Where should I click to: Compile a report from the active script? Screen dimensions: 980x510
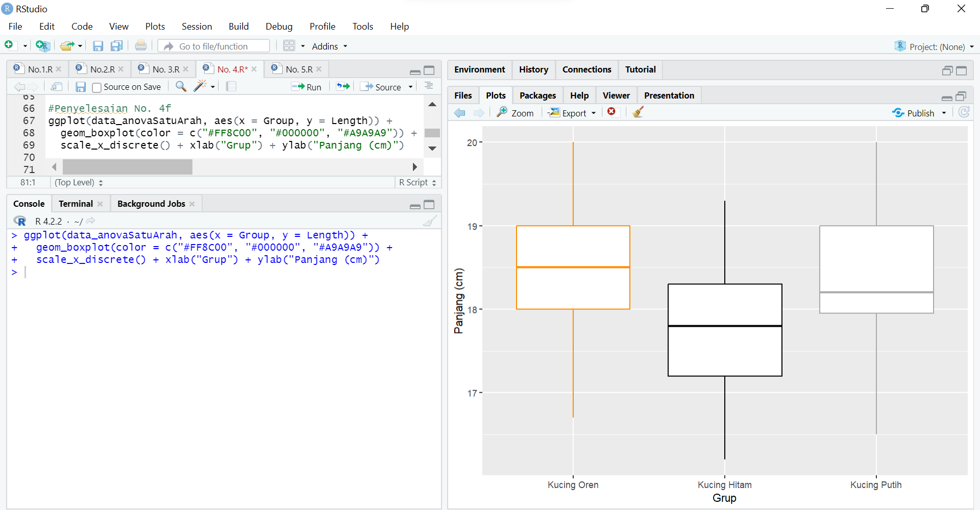click(x=231, y=86)
